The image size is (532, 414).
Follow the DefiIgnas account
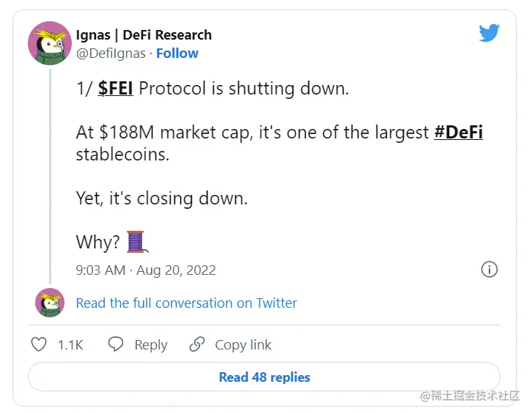(x=177, y=53)
